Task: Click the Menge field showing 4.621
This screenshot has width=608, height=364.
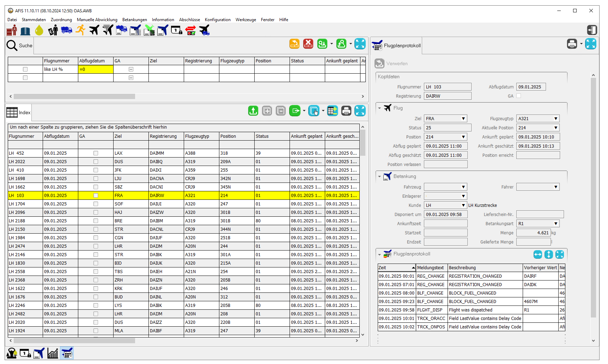Action: (533, 233)
